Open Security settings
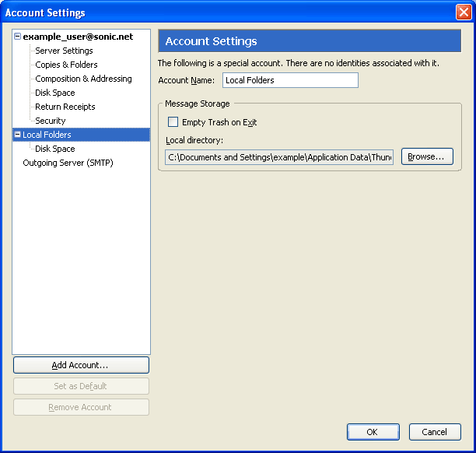Viewport: 476px width, 453px height. (51, 121)
